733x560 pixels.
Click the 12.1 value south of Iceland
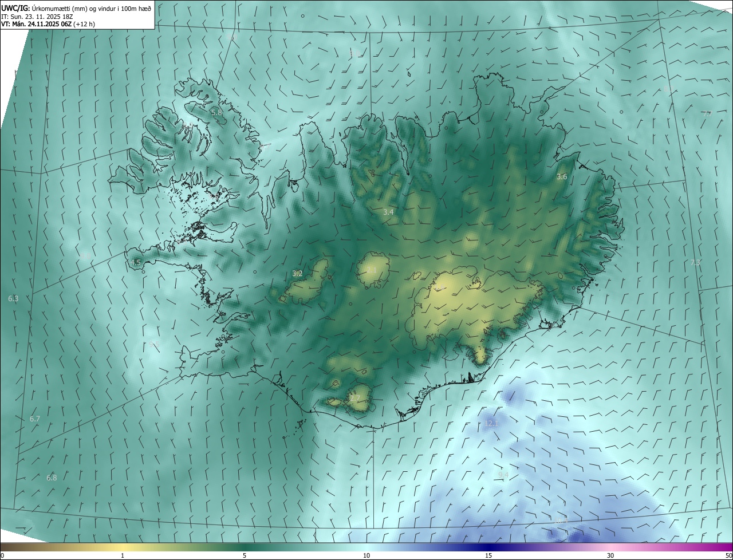pyautogui.click(x=492, y=423)
